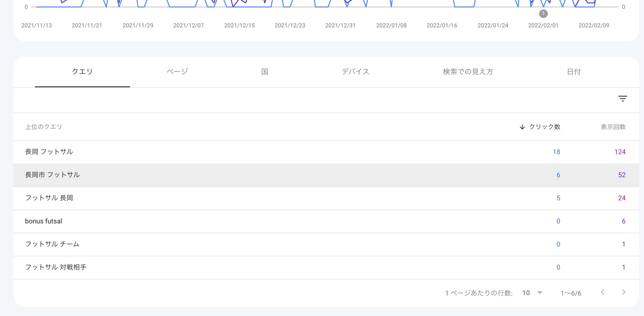Switch to the ページ tab
Viewport: 644px width, 316px height.
coord(177,72)
